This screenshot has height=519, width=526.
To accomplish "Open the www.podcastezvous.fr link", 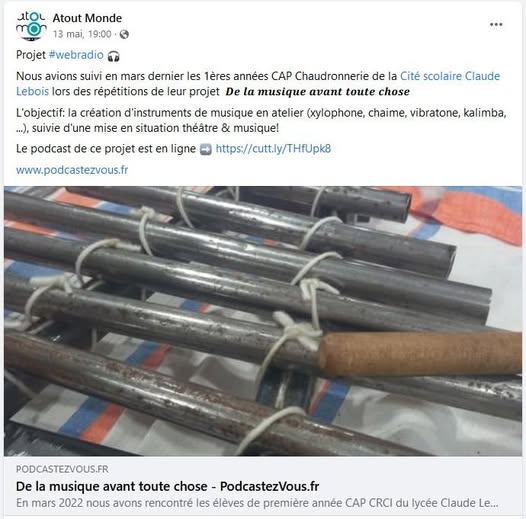I will (72, 170).
